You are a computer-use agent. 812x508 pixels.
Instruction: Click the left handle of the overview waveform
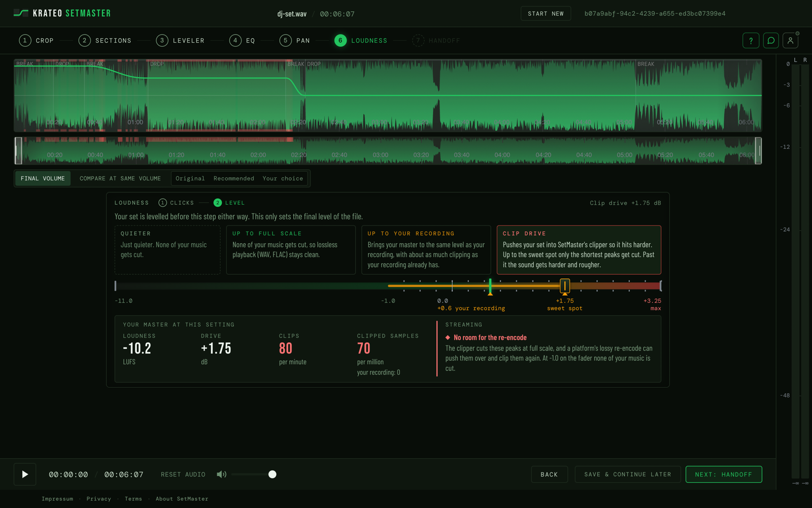[x=18, y=151]
